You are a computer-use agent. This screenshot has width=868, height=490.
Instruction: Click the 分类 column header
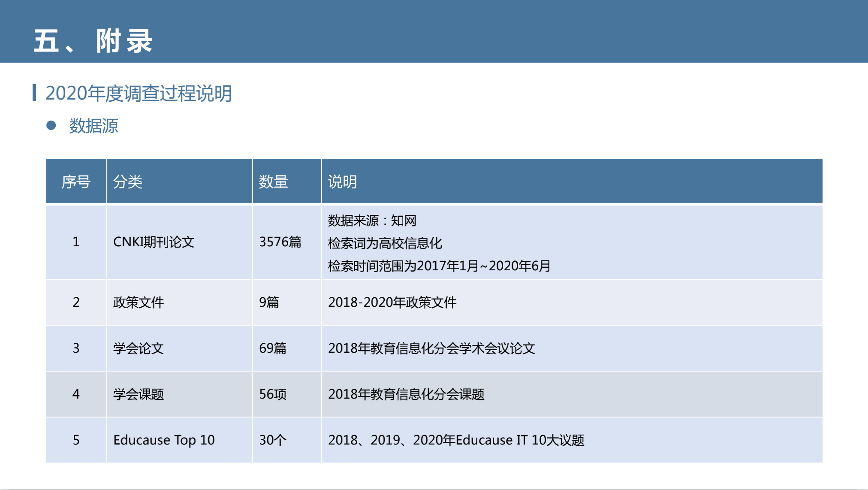[x=127, y=181]
